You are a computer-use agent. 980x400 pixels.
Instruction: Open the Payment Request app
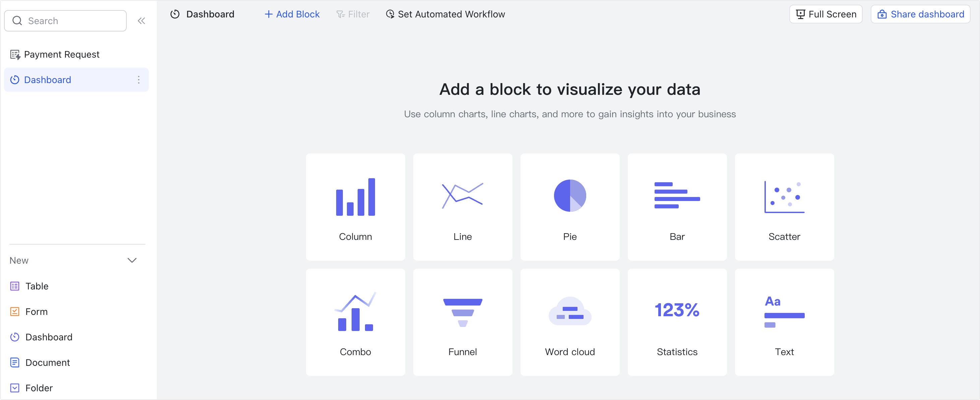pyautogui.click(x=62, y=54)
